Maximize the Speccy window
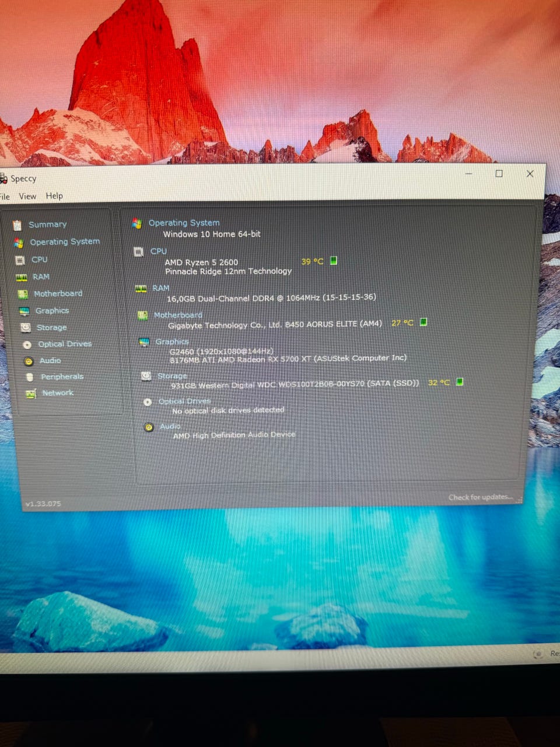This screenshot has height=747, width=560. (499, 173)
